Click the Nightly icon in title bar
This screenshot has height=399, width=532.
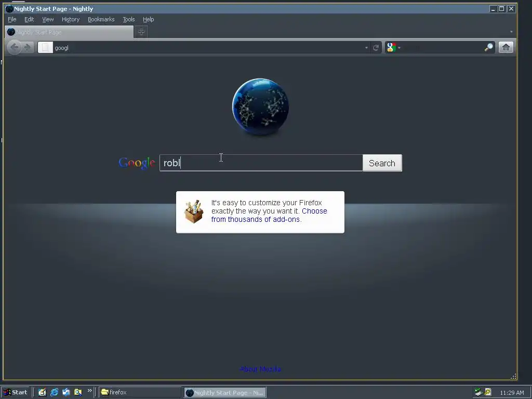pyautogui.click(x=9, y=9)
